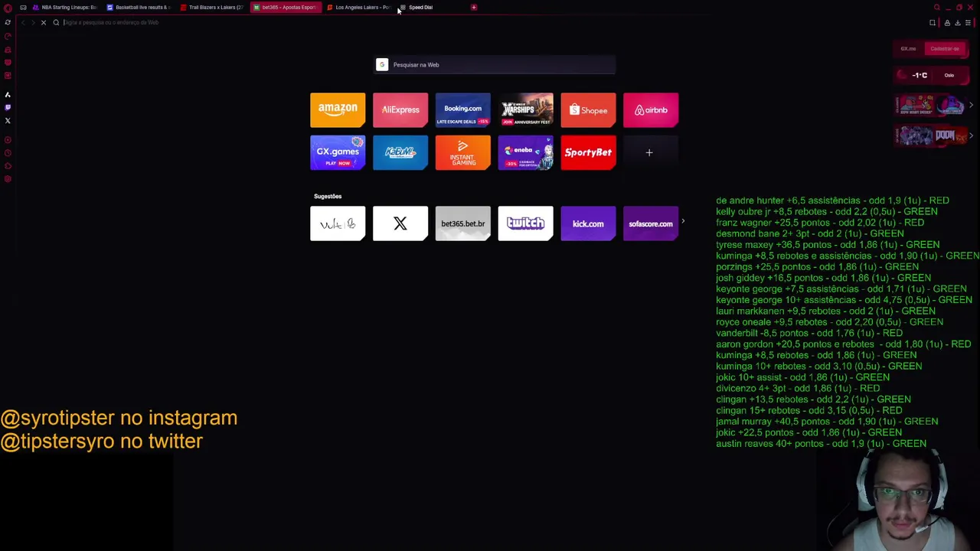This screenshot has height=551, width=980.
Task: Open the Airbnb speed dial tile
Action: pyautogui.click(x=651, y=110)
